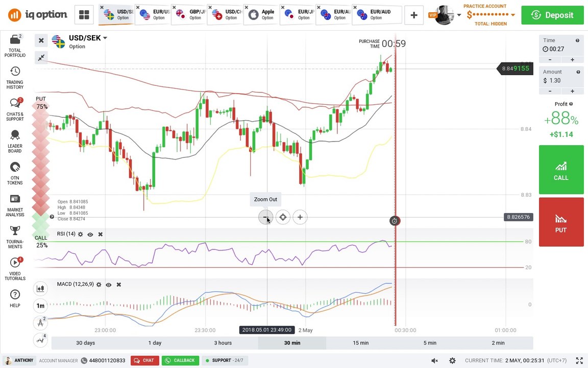The height and width of the screenshot is (368, 588).
Task: Open the 1m candle interval selector
Action: coord(40,306)
